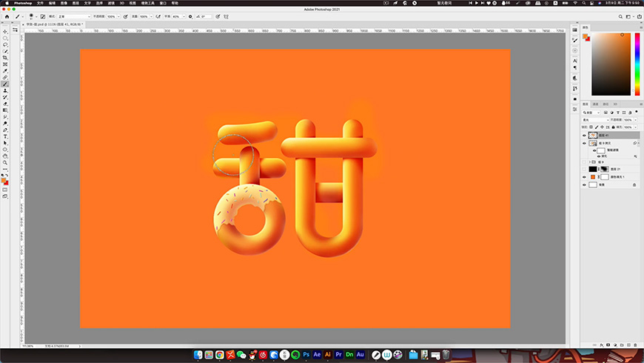The height and width of the screenshot is (363, 644).
Task: Open layer filter type dropdown
Action: point(591,112)
